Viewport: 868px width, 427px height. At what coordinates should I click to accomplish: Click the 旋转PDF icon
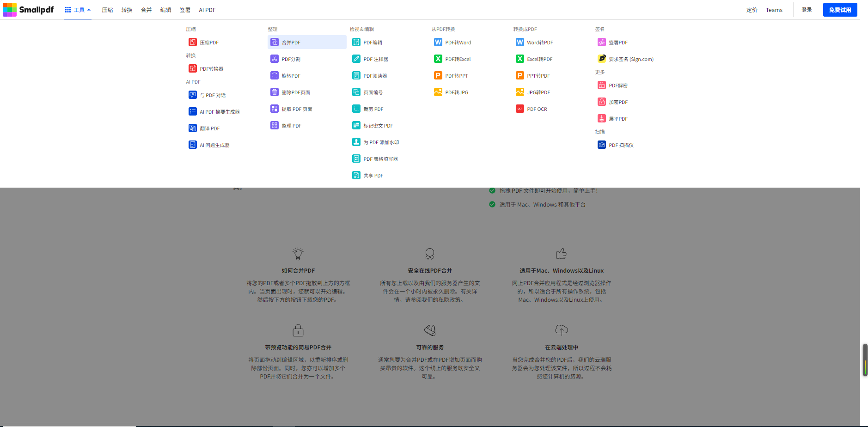pyautogui.click(x=275, y=76)
